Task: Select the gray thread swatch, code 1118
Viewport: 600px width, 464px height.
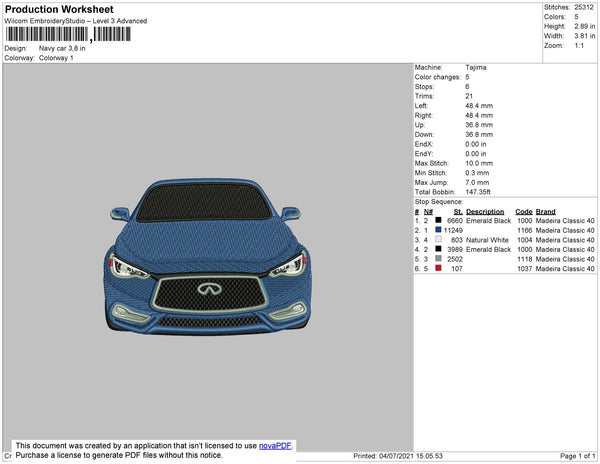Action: tap(438, 259)
